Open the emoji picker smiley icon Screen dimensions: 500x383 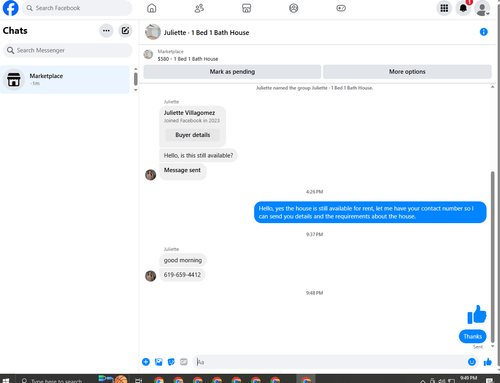coord(472,362)
